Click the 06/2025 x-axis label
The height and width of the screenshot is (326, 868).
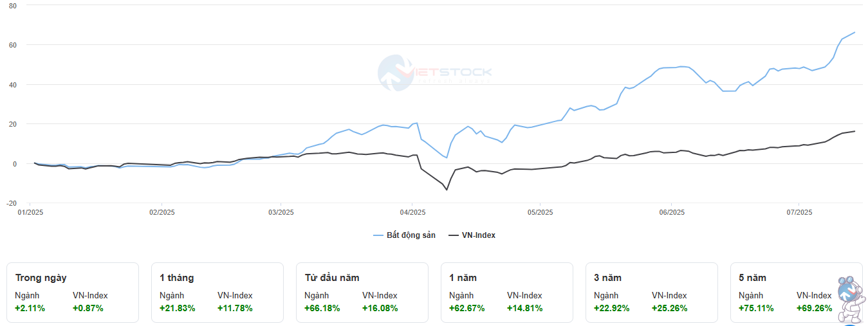670,212
